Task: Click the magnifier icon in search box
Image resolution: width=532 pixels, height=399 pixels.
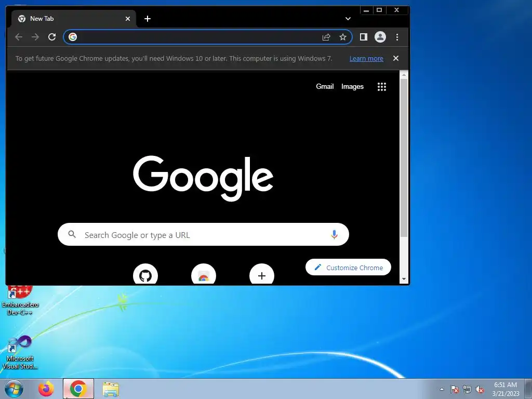Action: [x=72, y=234]
